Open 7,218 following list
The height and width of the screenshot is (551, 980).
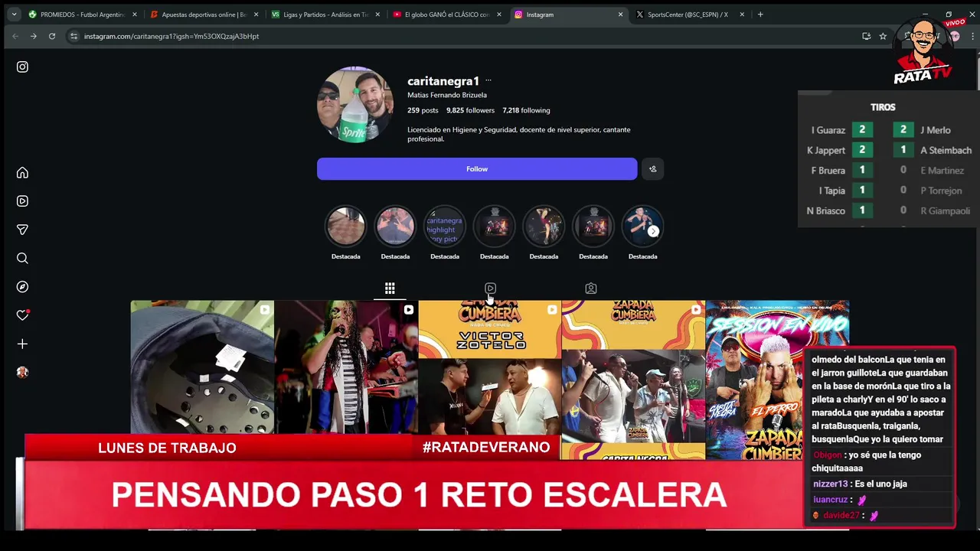[x=526, y=110]
